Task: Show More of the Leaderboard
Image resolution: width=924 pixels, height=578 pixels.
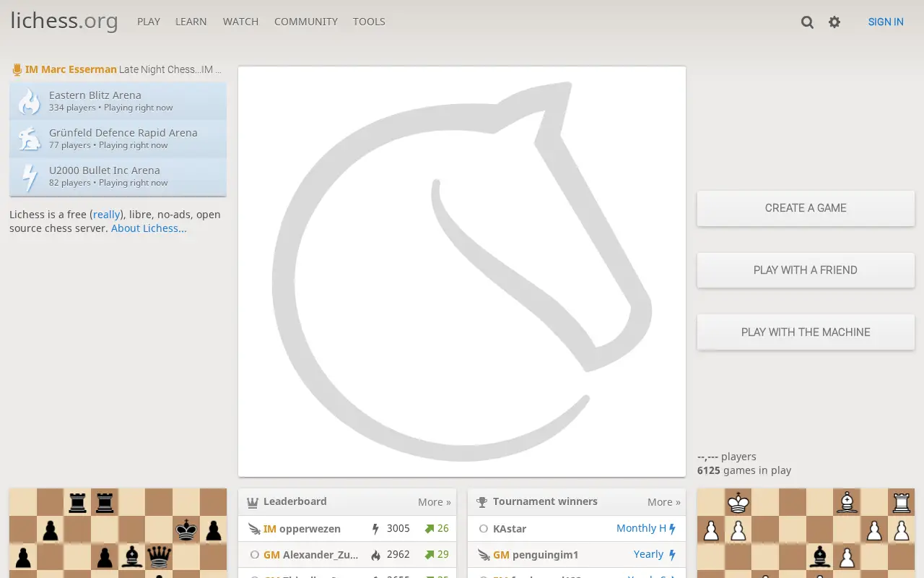Action: [435, 502]
